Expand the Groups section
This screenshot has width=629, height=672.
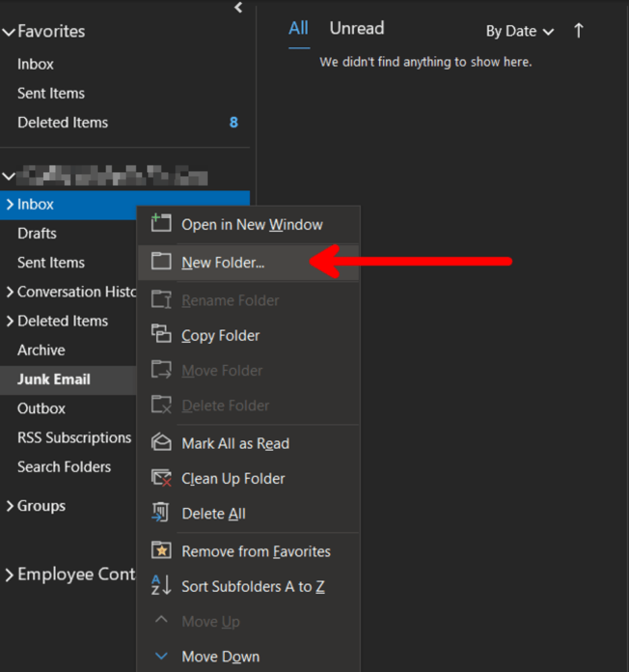click(x=9, y=506)
